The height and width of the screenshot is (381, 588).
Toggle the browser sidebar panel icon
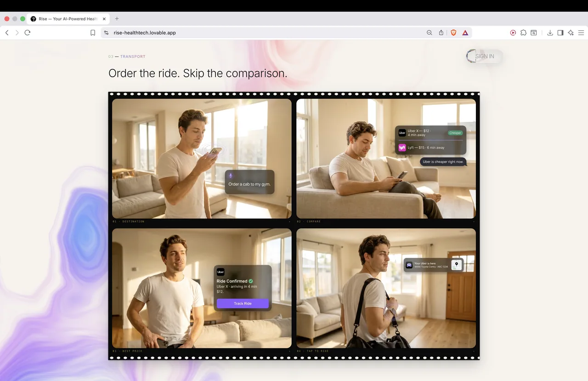tap(560, 33)
